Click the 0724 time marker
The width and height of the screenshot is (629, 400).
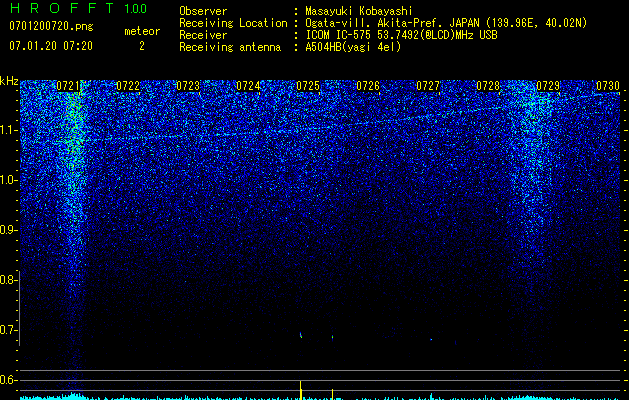click(x=248, y=86)
